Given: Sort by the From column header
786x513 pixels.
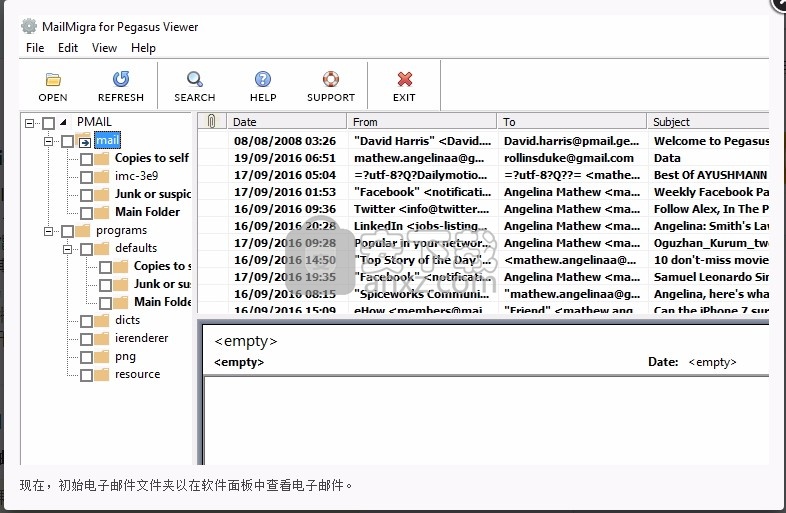Looking at the screenshot, I should click(x=422, y=121).
